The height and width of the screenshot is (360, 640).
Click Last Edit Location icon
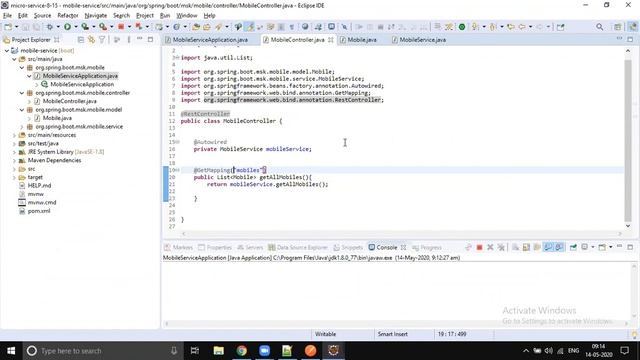click(x=511, y=27)
